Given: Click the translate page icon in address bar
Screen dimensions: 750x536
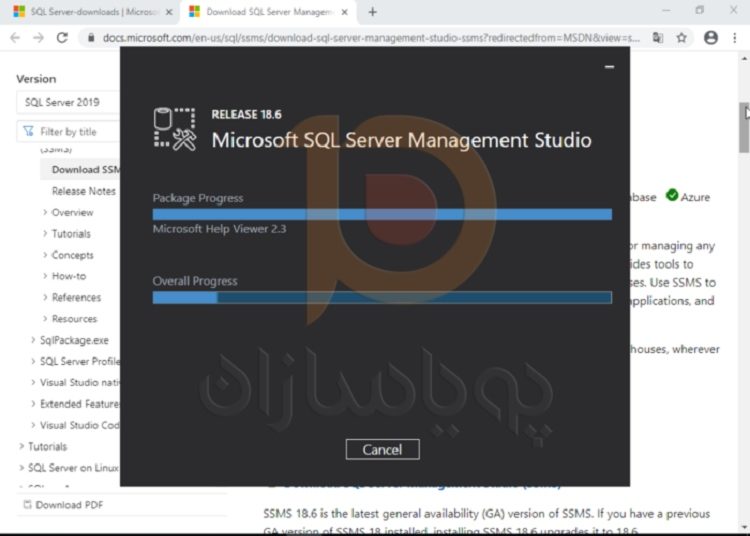Looking at the screenshot, I should 658,37.
